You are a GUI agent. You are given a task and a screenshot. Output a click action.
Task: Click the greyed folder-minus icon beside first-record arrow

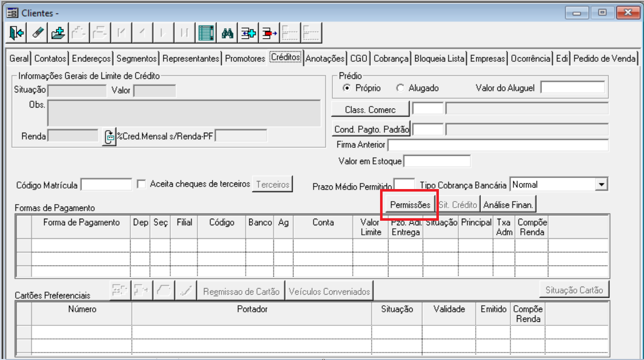[x=100, y=33]
